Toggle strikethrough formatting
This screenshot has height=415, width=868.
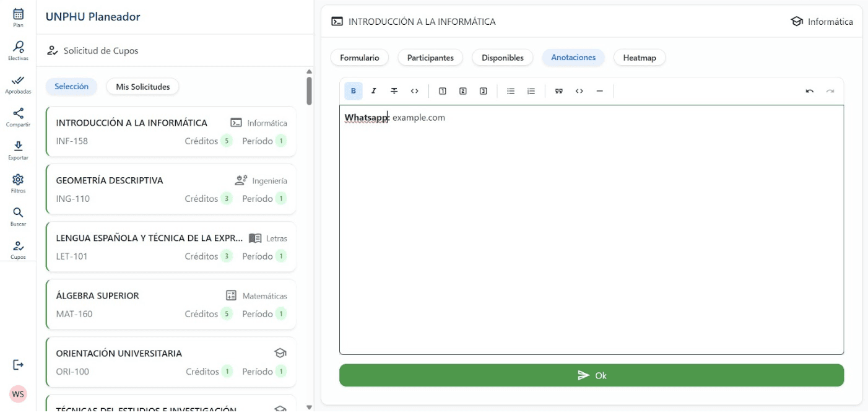coord(394,91)
